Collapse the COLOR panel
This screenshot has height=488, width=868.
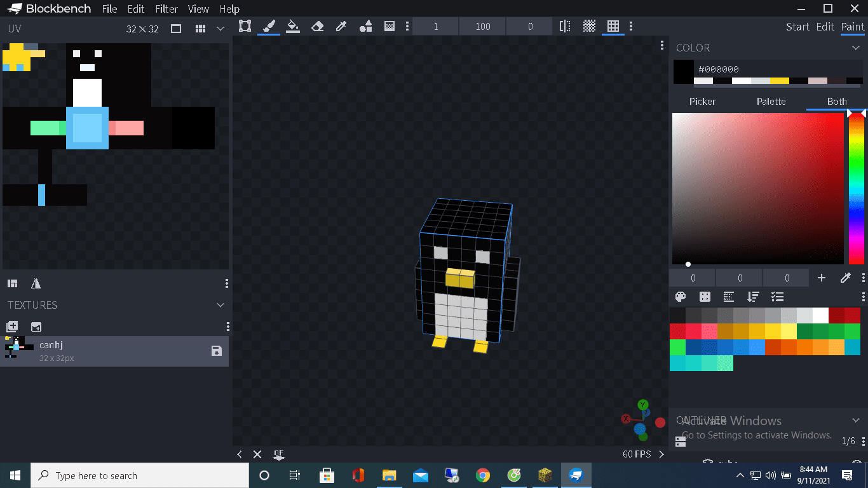[x=856, y=48]
